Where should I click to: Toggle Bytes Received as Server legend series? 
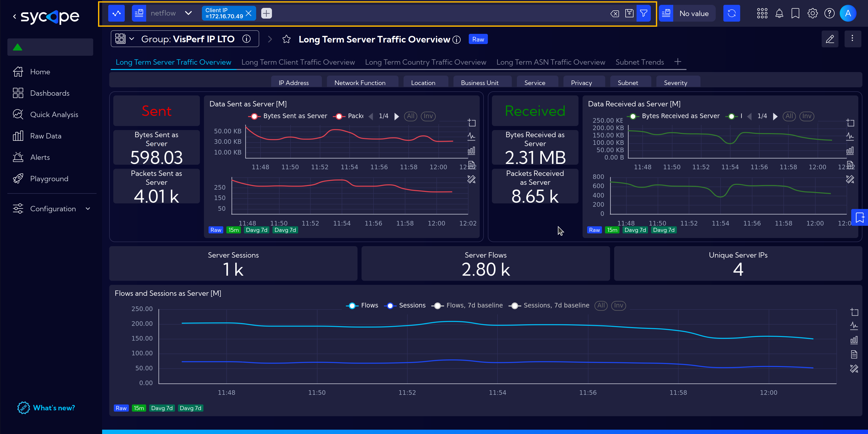(x=673, y=116)
